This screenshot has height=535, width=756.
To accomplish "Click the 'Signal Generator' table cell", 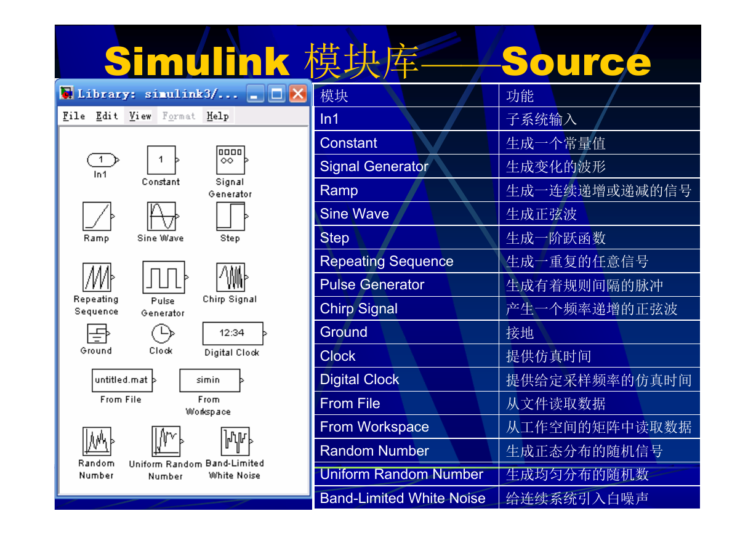I will (x=406, y=166).
